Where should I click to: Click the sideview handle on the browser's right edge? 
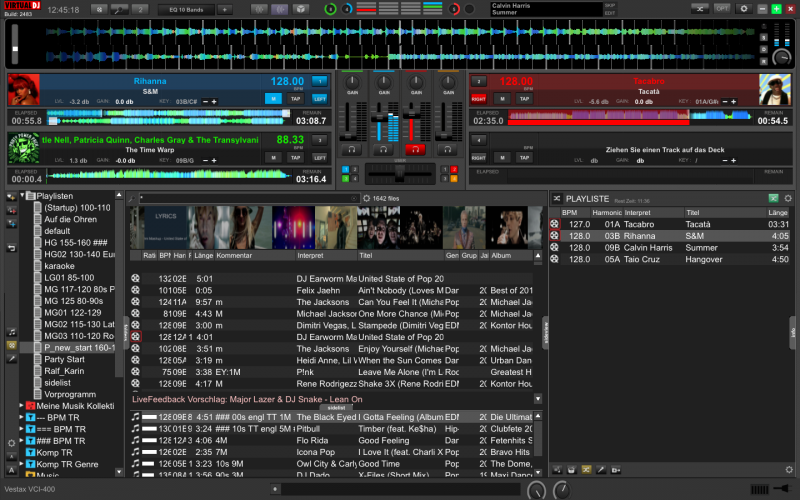pos(545,332)
